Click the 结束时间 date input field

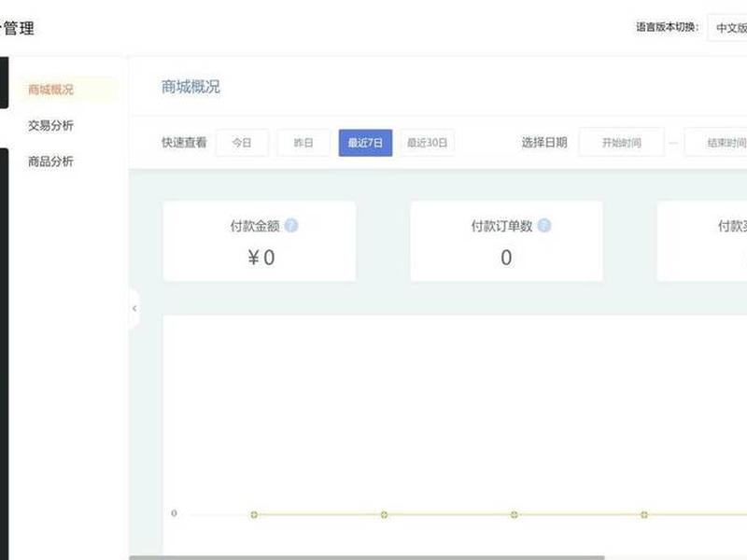[x=716, y=143]
